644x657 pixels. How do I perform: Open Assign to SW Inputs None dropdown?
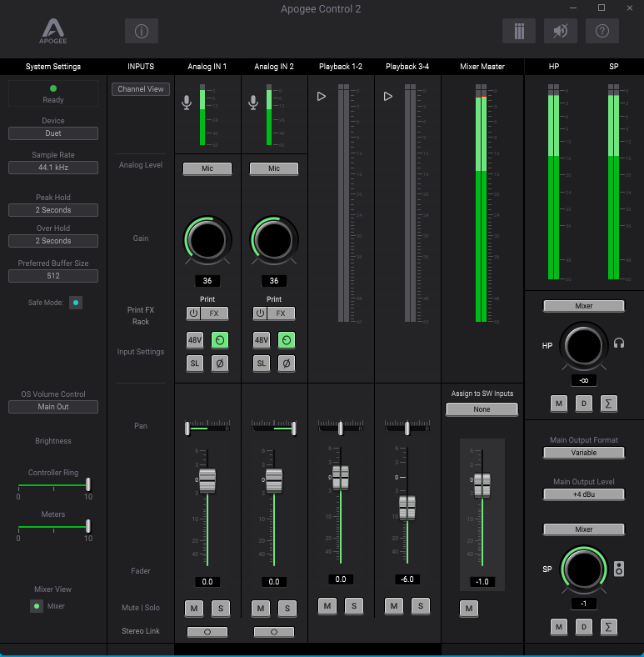[x=482, y=409]
